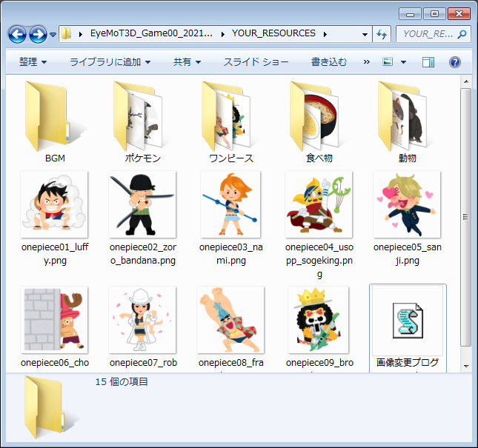Refresh the folder with the refresh button
The width and height of the screenshot is (478, 448).
[x=382, y=34]
